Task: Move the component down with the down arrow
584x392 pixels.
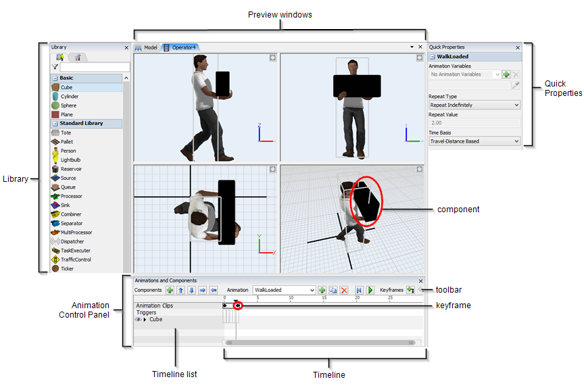Action: point(191,290)
